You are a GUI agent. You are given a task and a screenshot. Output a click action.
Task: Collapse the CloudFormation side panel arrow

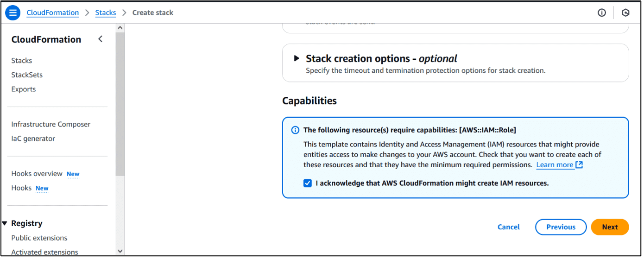(100, 39)
